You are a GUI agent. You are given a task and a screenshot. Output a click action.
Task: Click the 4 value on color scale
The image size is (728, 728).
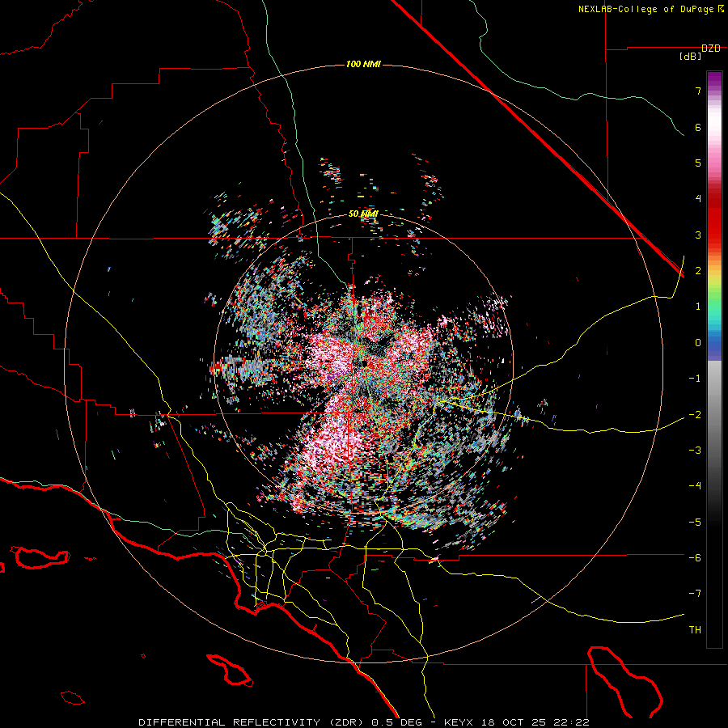coord(698,199)
